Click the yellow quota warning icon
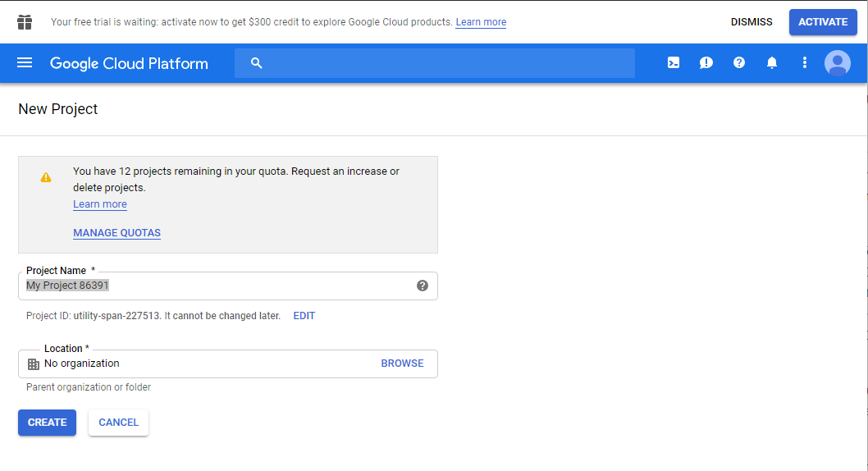 (x=46, y=177)
